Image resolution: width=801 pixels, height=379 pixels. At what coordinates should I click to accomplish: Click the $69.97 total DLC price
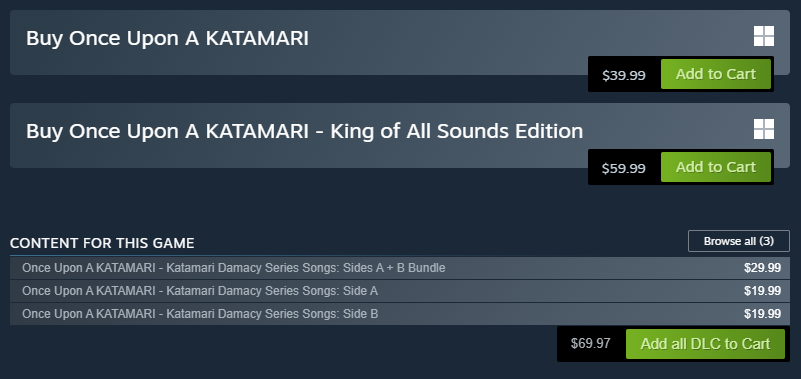pos(591,343)
